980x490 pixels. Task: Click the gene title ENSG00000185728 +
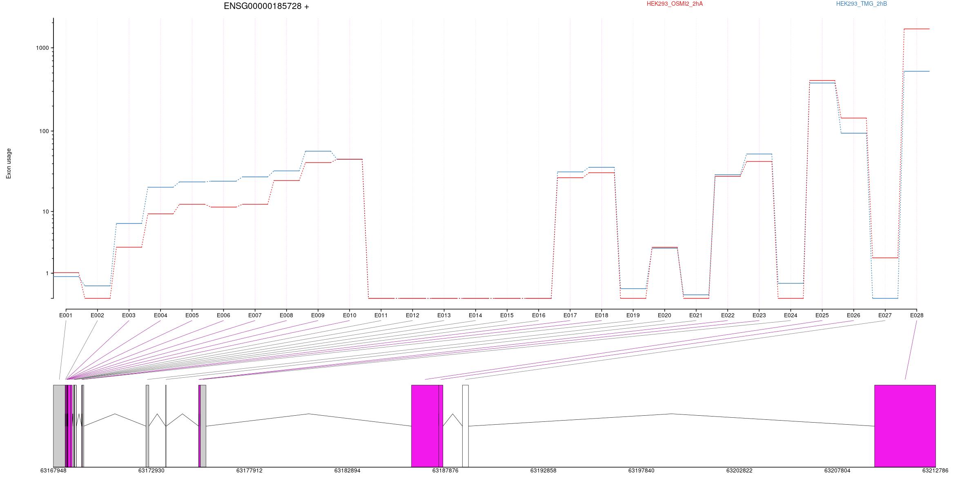(x=266, y=6)
